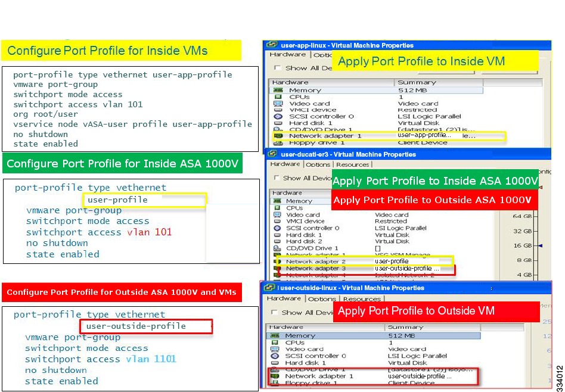The width and height of the screenshot is (565, 392).
Task: Open the Hardware tab in user-app-linux window
Action: [x=287, y=55]
